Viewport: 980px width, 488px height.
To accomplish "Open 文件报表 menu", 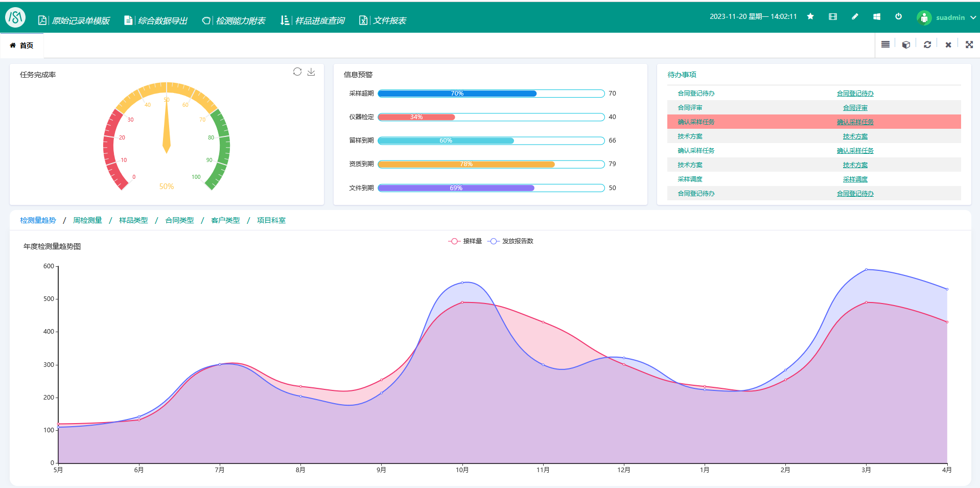I will click(383, 20).
